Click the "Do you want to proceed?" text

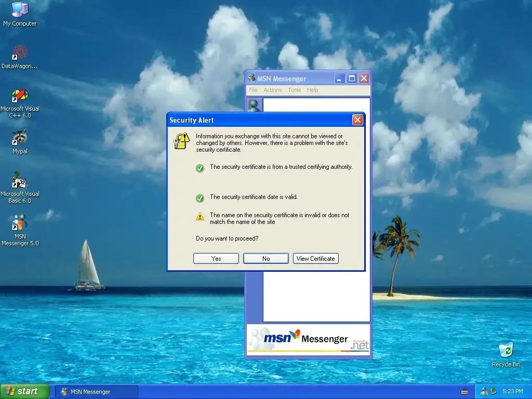227,238
